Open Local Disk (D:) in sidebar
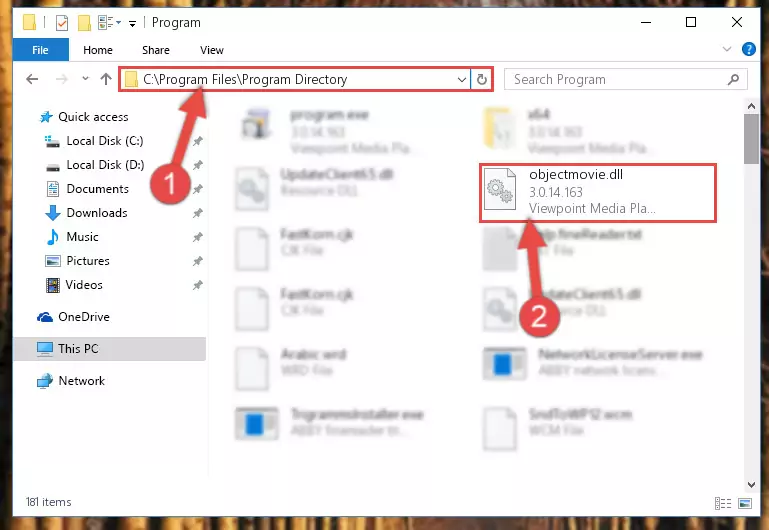The image size is (769, 530). [x=105, y=165]
